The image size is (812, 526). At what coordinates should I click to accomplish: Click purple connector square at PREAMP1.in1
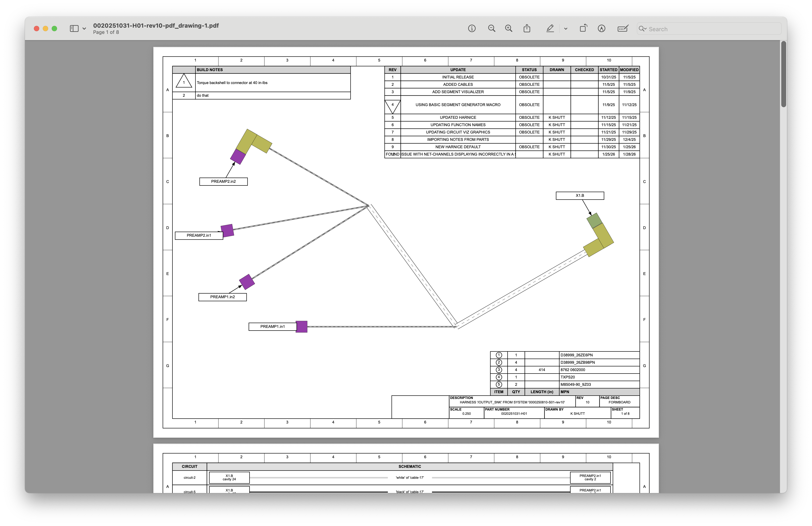click(301, 327)
